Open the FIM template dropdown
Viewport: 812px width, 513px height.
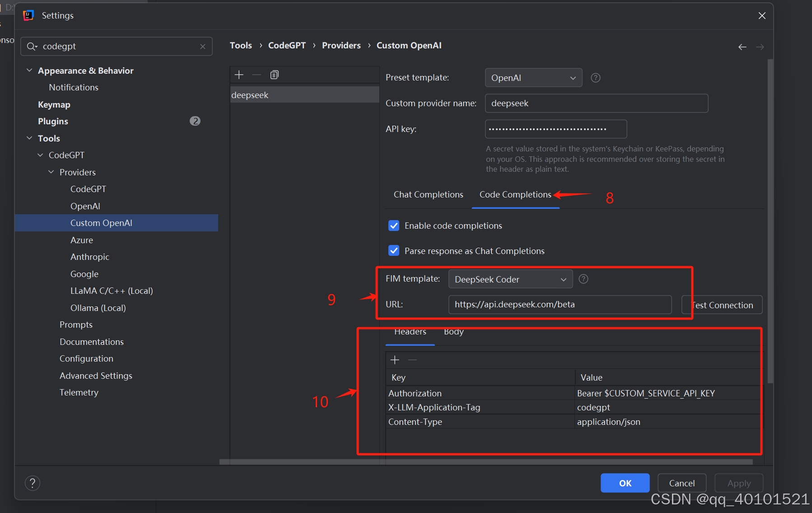point(510,279)
